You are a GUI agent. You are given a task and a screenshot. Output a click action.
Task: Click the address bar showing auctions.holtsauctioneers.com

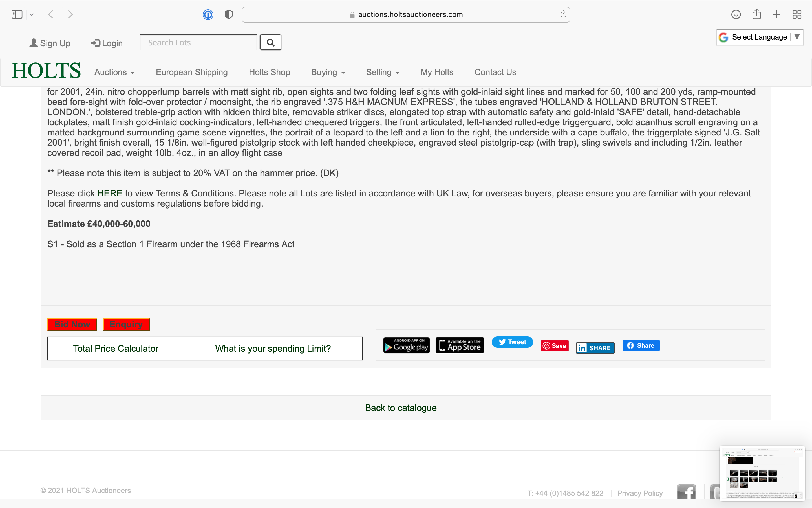click(406, 14)
